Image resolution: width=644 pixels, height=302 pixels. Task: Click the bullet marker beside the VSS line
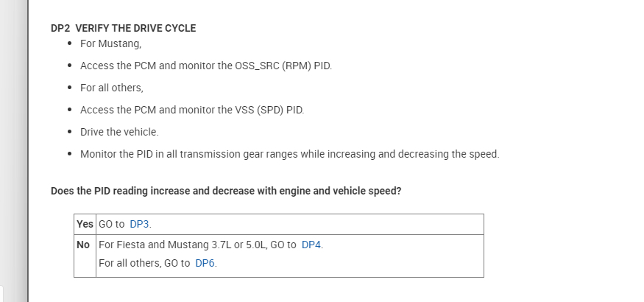(69, 110)
